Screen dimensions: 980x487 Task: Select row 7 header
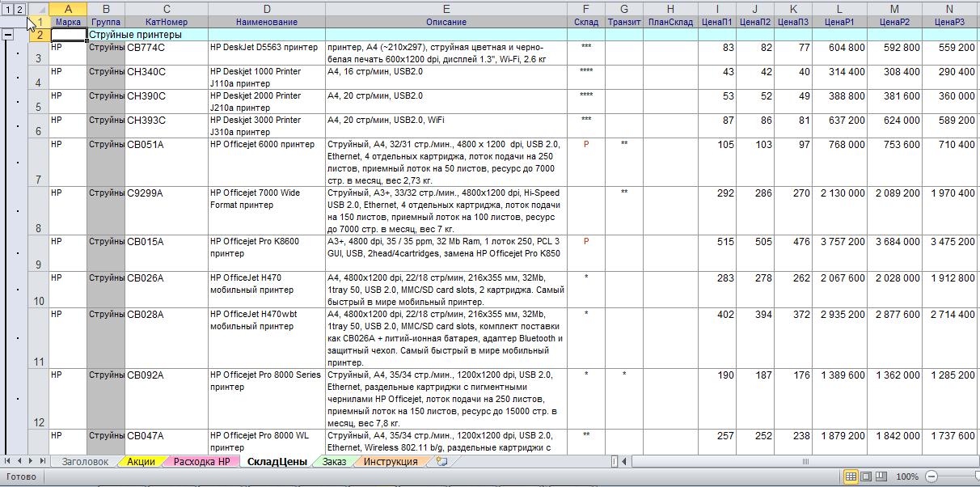pos(39,162)
